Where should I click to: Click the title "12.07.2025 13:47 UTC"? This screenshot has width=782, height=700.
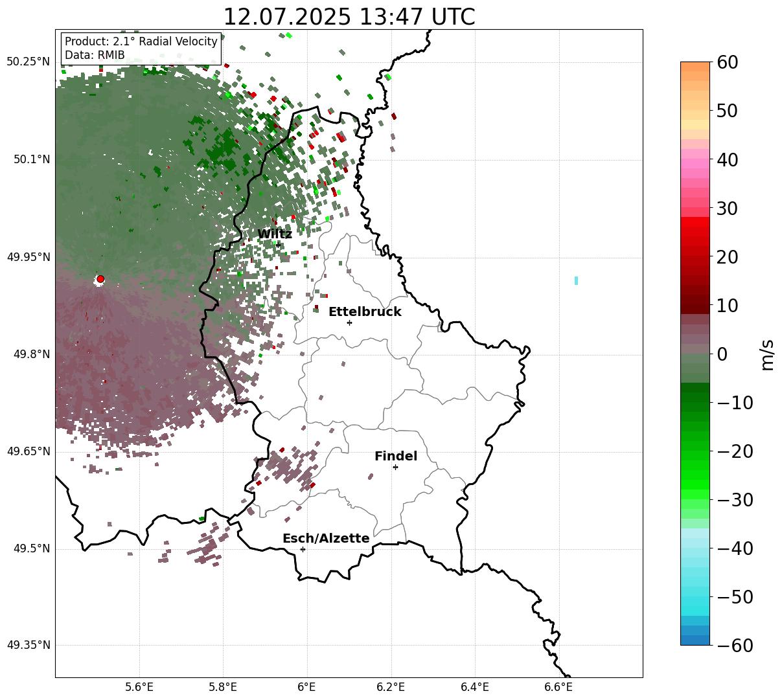pos(349,17)
